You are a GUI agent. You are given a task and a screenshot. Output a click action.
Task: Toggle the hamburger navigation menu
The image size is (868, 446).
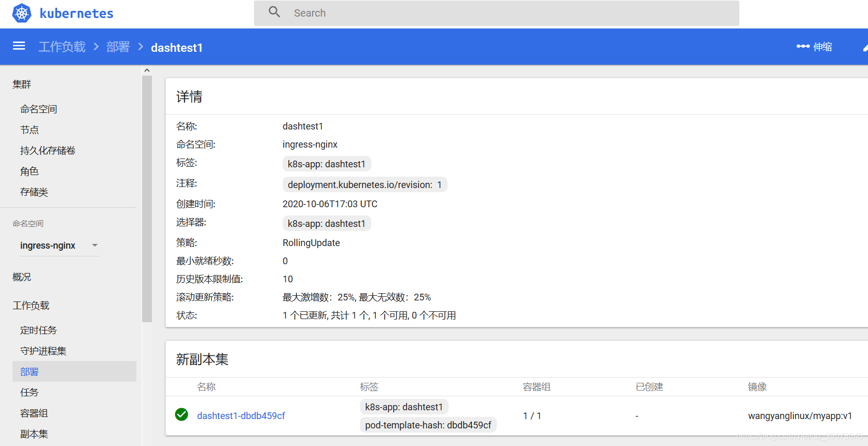pyautogui.click(x=19, y=46)
